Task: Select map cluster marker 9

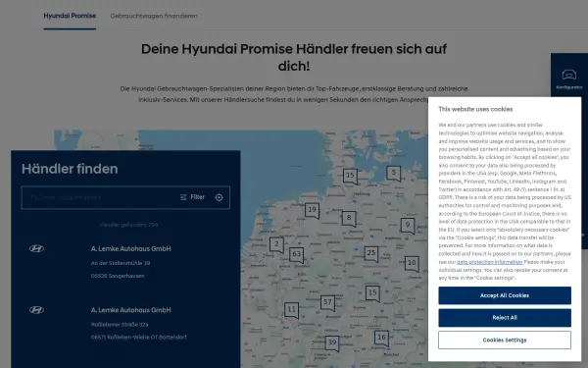Action: pos(408,226)
